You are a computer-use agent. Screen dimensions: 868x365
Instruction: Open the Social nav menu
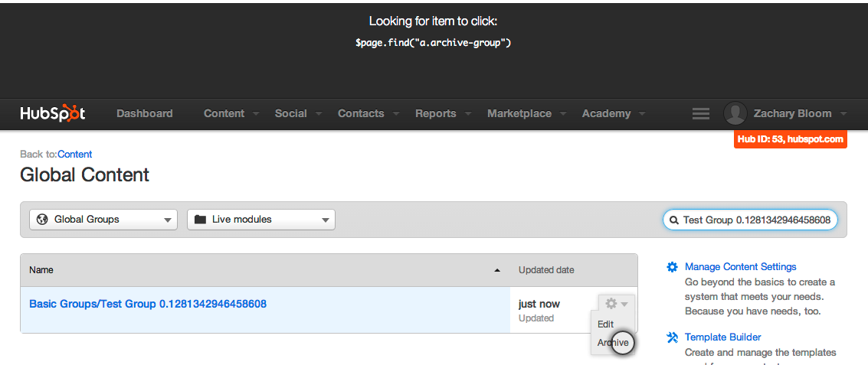299,113
